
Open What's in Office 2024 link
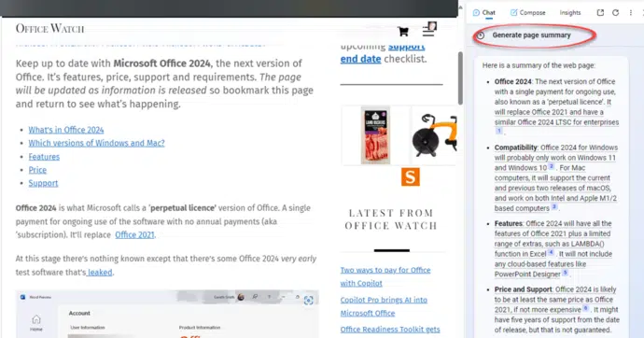(x=66, y=130)
